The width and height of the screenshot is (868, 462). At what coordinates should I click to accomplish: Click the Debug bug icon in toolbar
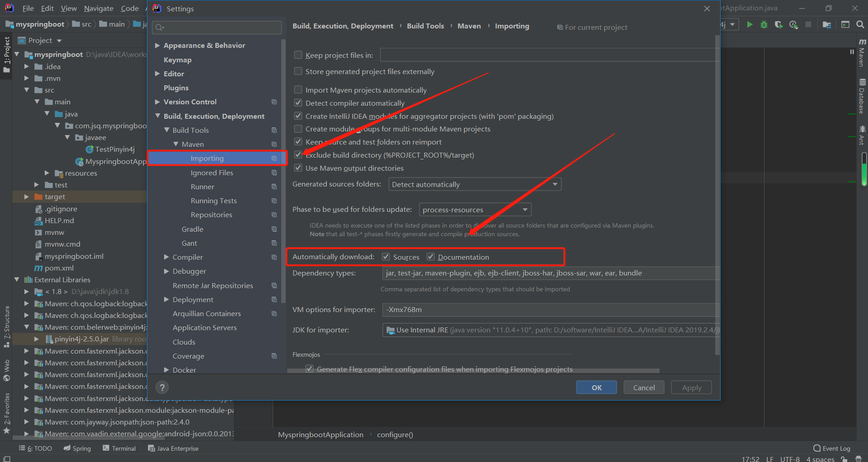[x=764, y=24]
